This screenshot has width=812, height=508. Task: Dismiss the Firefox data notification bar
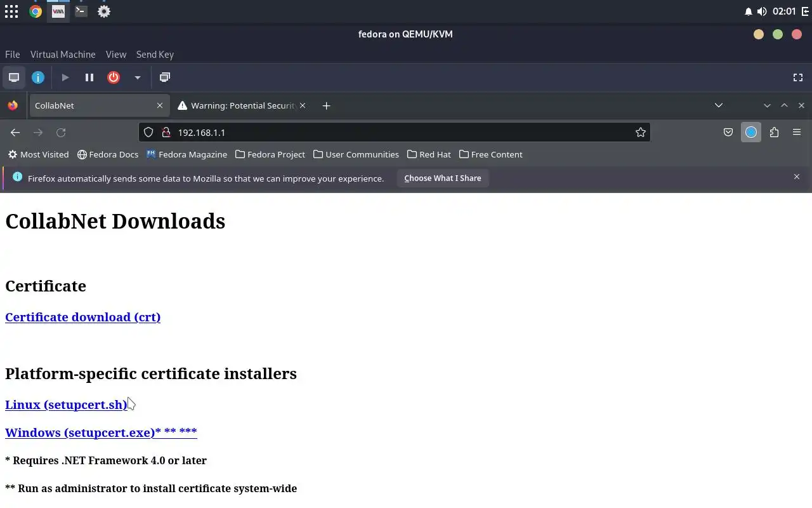click(797, 177)
